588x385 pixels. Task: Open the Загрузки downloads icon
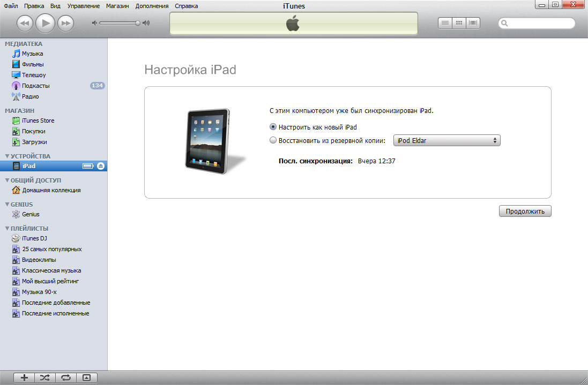coord(16,142)
